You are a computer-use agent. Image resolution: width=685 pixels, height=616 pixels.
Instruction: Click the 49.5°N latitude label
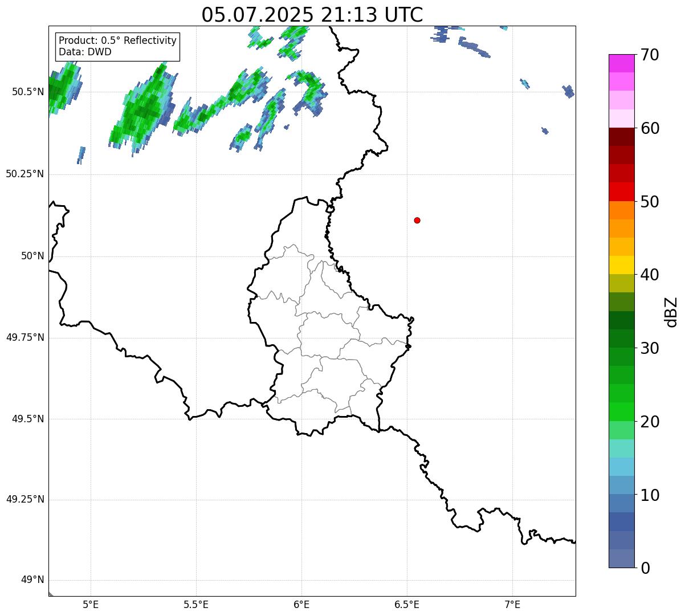click(28, 419)
